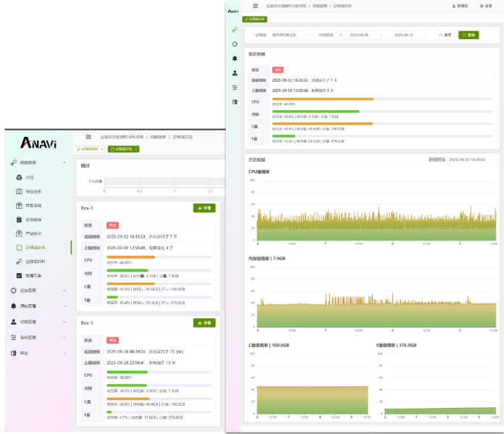
Task: Click bell notification icon in collapsed sidebar
Action: 235,59
